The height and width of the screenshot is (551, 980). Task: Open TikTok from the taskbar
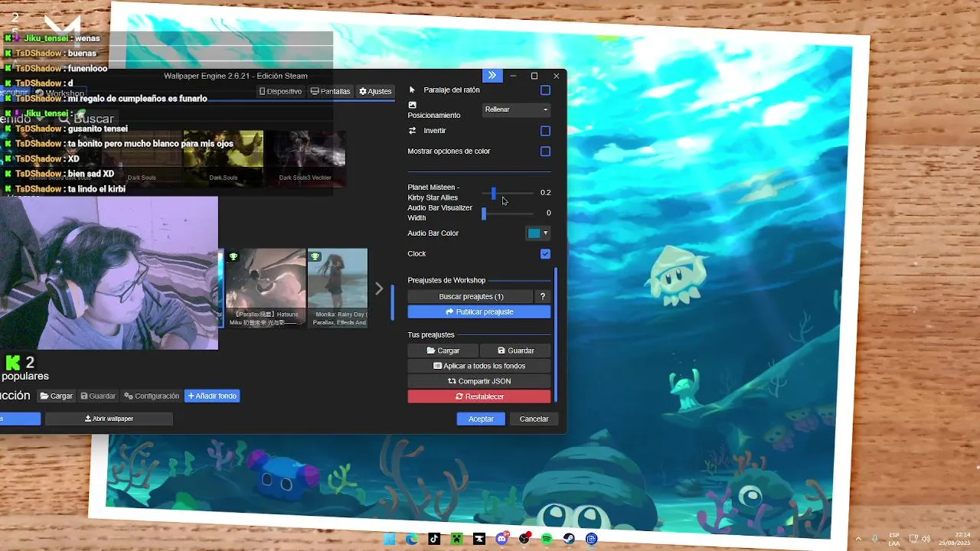(434, 539)
